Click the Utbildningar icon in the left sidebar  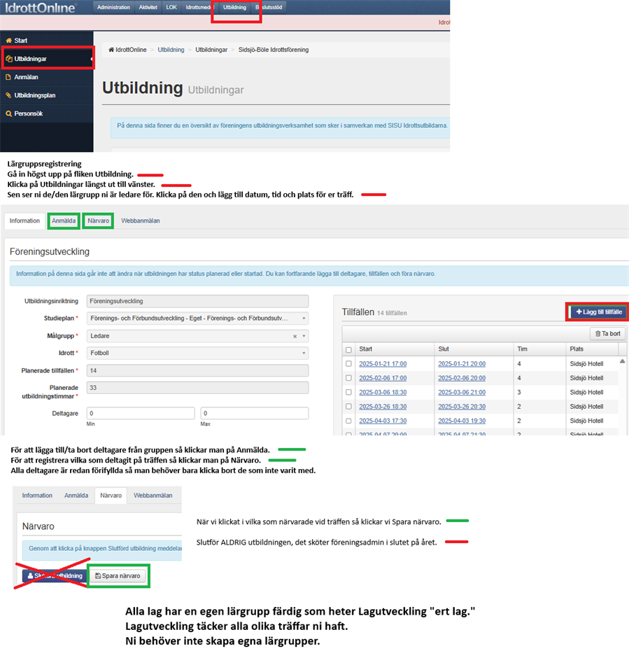click(x=8, y=59)
